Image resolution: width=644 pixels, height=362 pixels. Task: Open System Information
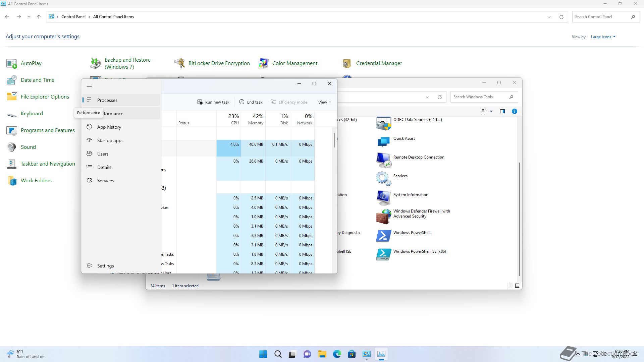(402, 198)
